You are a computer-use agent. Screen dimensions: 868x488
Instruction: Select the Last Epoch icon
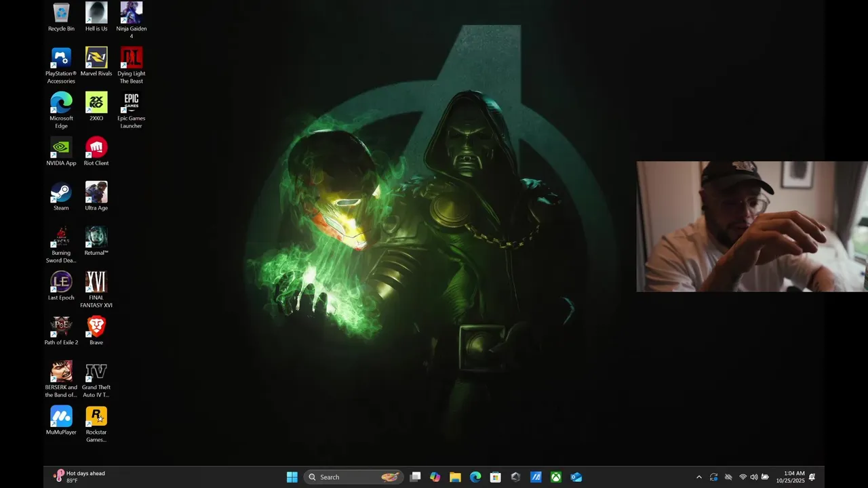(61, 285)
